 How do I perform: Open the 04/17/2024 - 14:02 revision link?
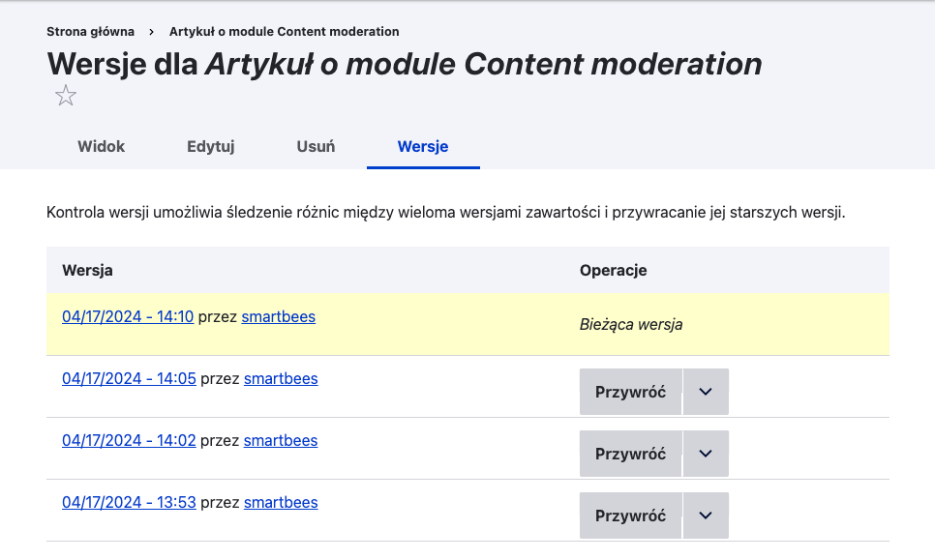pyautogui.click(x=130, y=440)
